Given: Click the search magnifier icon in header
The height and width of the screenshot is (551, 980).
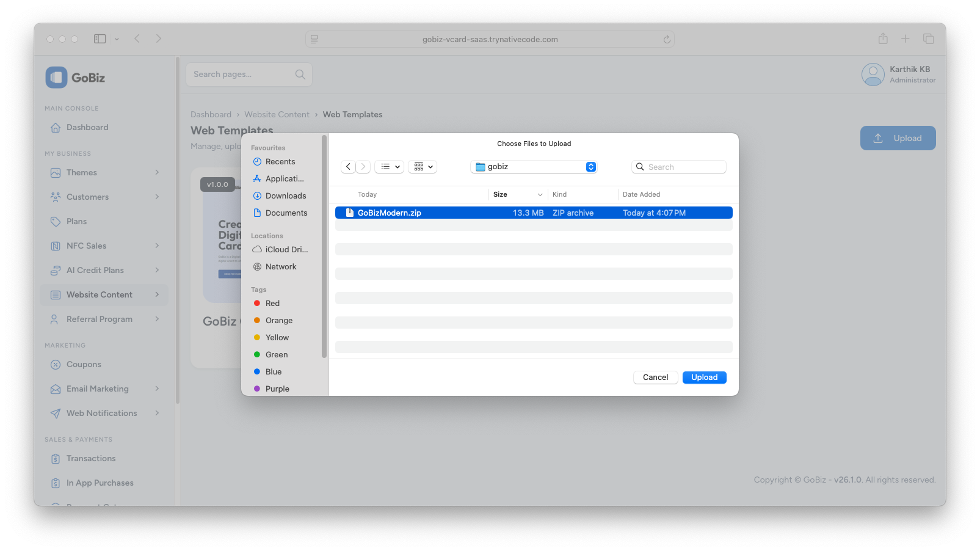Looking at the screenshot, I should pos(300,75).
